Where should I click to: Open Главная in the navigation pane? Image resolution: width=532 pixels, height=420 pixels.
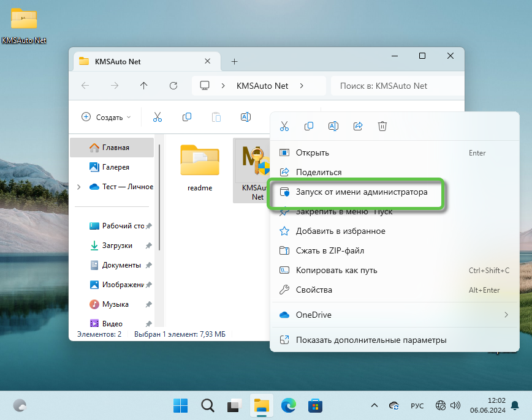[x=112, y=148]
